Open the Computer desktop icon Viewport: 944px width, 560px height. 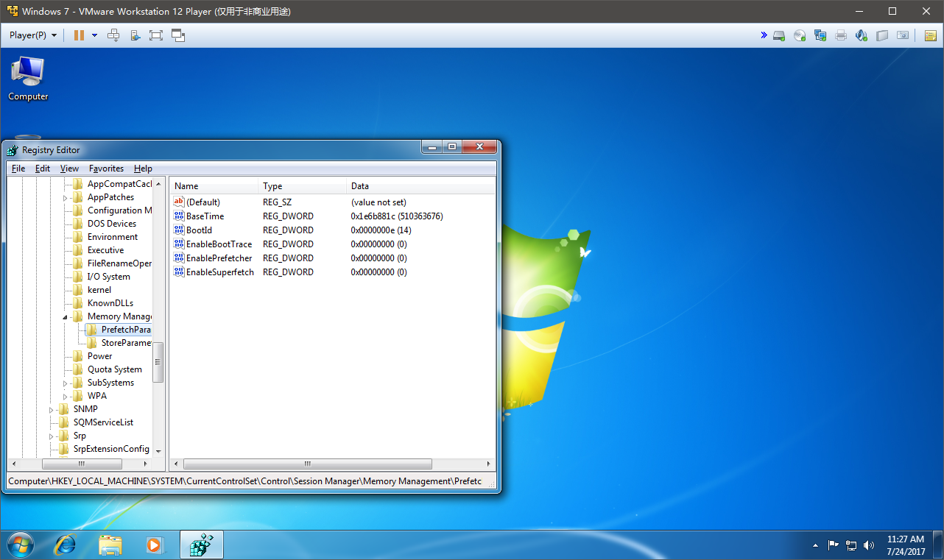(28, 78)
